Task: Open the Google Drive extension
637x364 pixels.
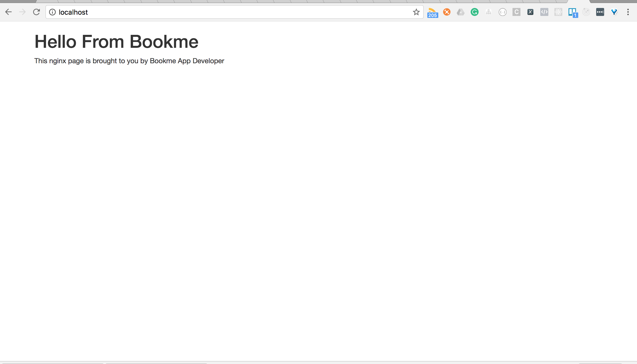Action: pos(460,12)
